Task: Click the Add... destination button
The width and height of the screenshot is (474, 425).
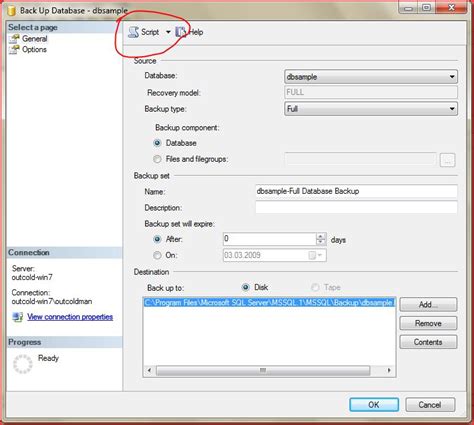Action: (428, 304)
